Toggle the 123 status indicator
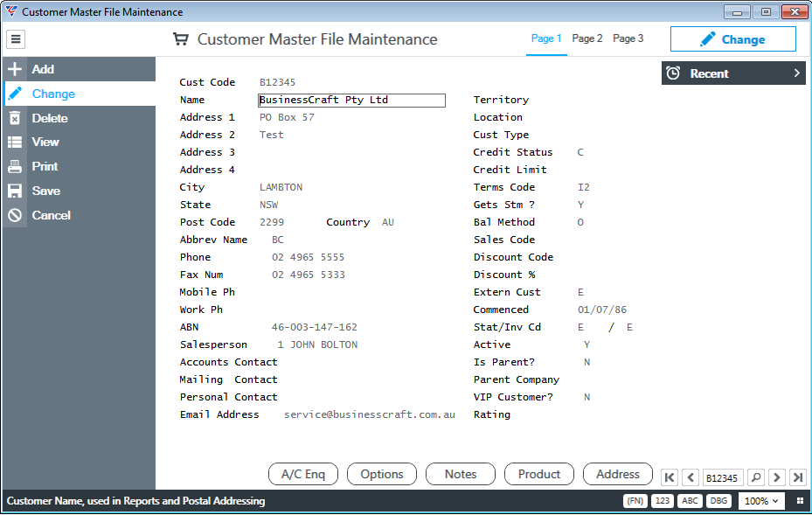812x515 pixels. click(x=663, y=501)
